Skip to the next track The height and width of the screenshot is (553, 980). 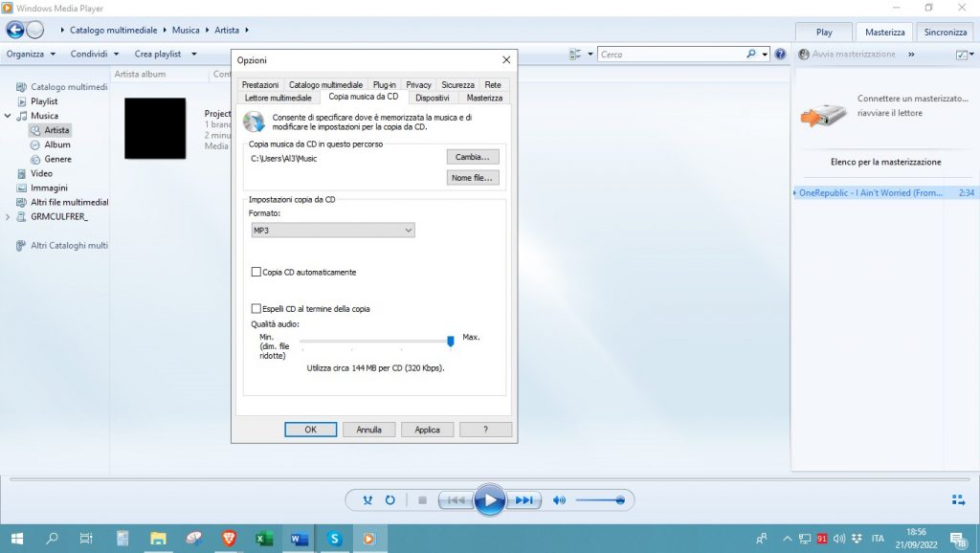pos(523,499)
